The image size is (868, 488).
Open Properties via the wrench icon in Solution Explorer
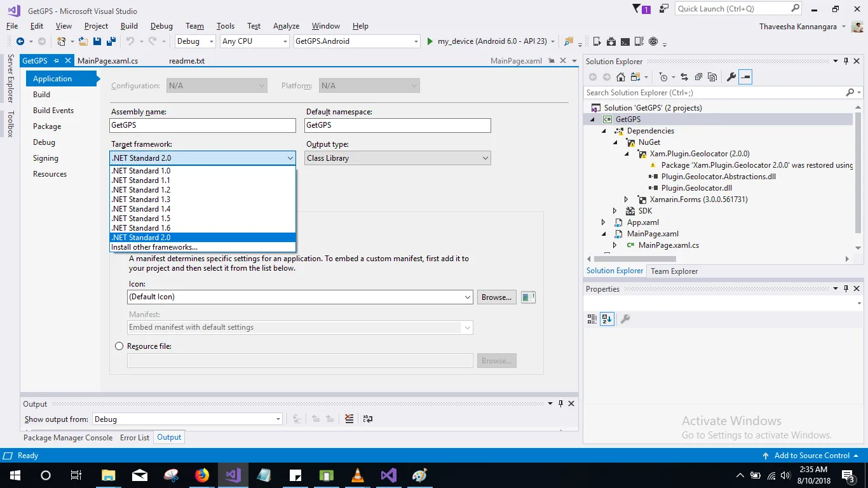731,77
